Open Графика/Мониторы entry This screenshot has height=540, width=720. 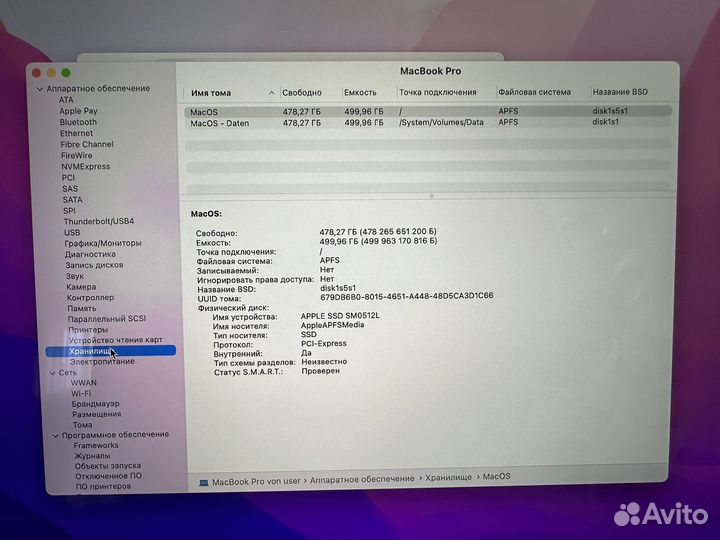click(103, 243)
